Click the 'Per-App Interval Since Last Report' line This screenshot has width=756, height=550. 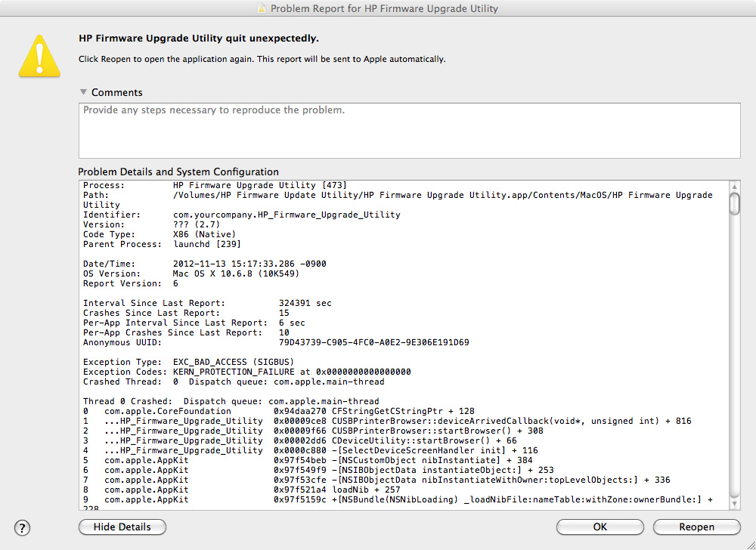coord(194,323)
